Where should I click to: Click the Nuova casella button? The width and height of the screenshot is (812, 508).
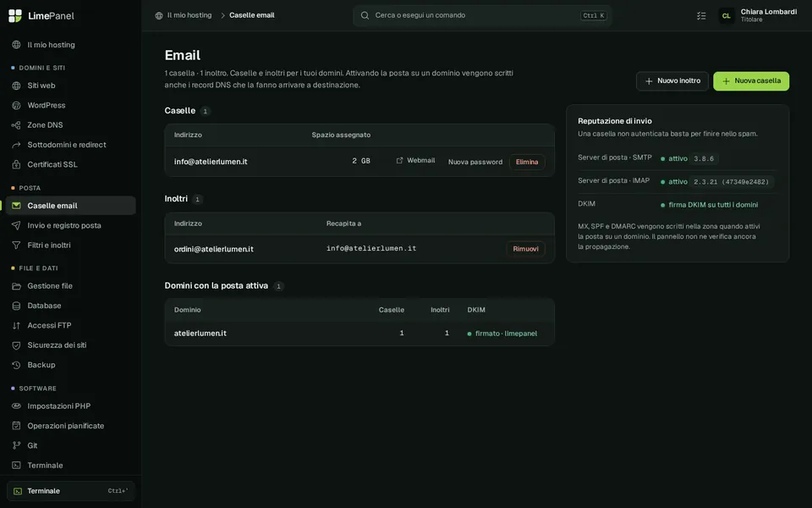(751, 81)
